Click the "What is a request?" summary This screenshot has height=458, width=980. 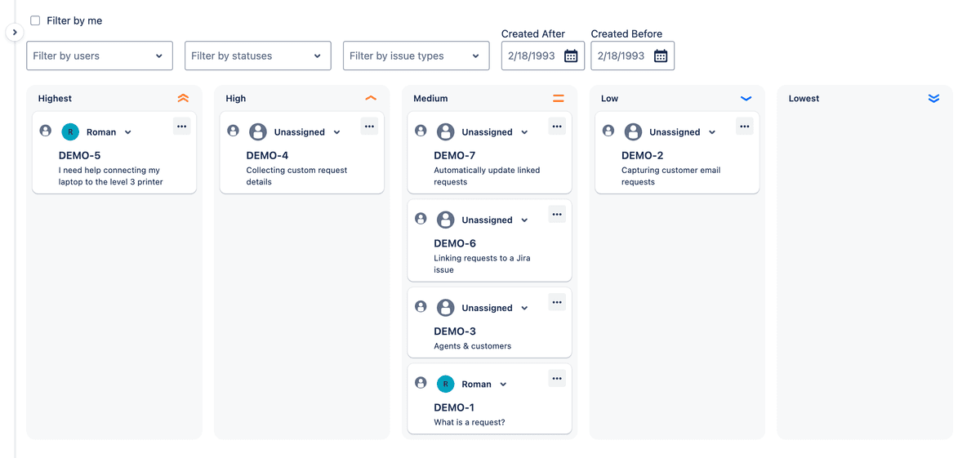click(470, 422)
